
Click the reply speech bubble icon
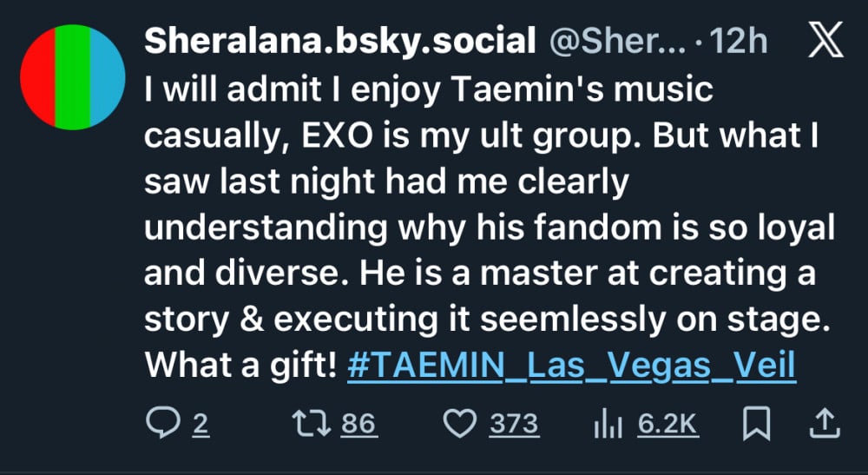(x=160, y=423)
